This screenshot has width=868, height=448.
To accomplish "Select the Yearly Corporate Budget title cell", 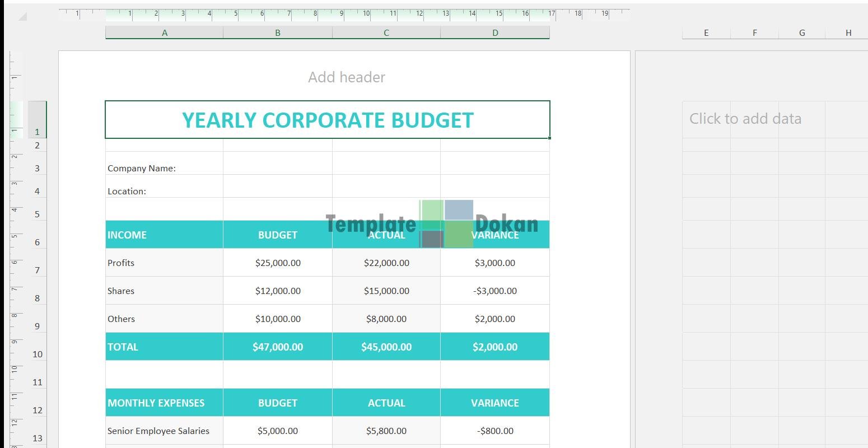I will (328, 120).
